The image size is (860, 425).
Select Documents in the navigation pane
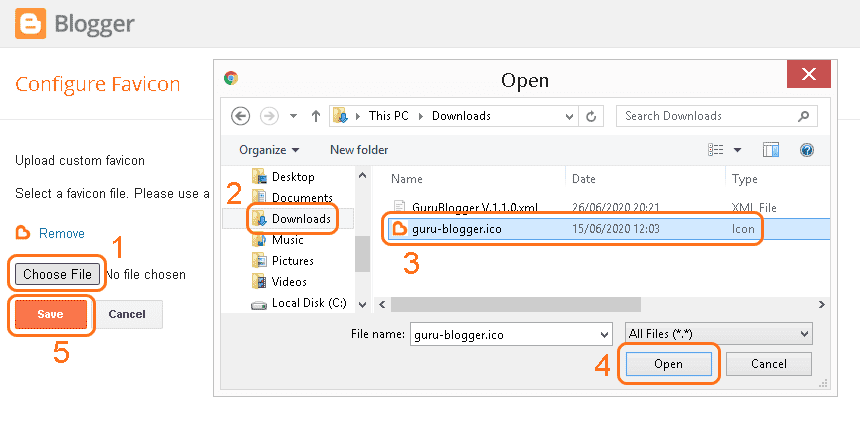(291, 197)
